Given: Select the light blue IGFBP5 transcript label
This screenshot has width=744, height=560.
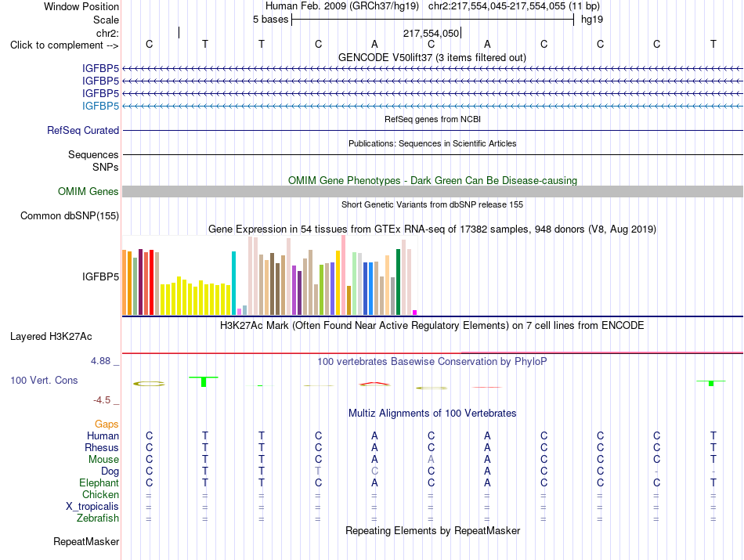Looking at the screenshot, I should tap(100, 106).
